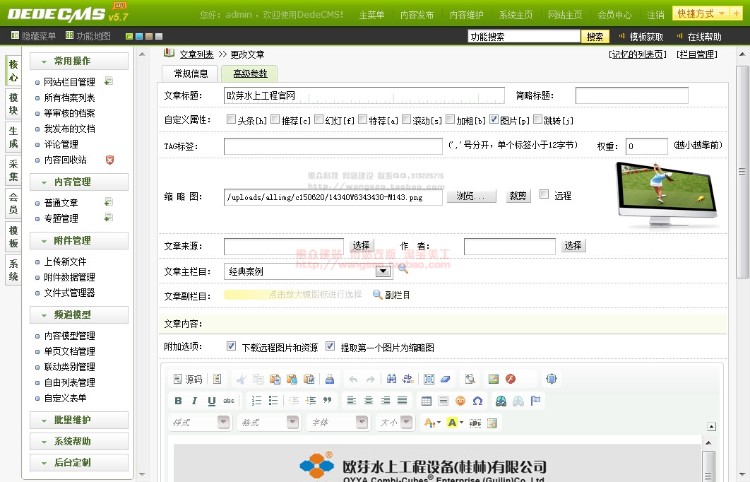
Task: Open the 大小 font size dropdown
Action: (395, 422)
